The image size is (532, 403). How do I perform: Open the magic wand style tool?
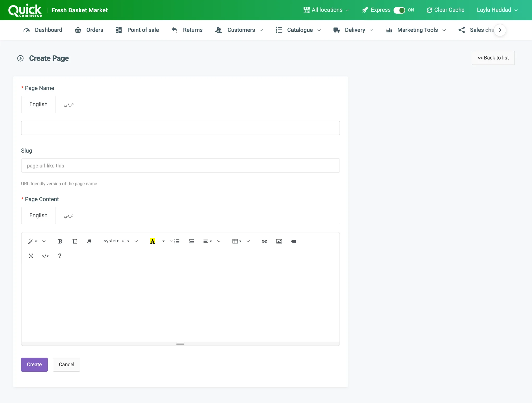33,241
